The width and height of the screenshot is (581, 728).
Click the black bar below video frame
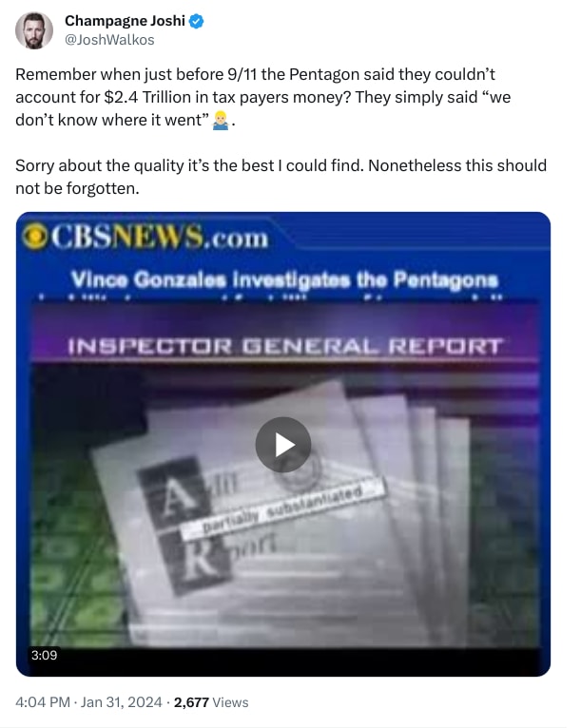[282, 662]
